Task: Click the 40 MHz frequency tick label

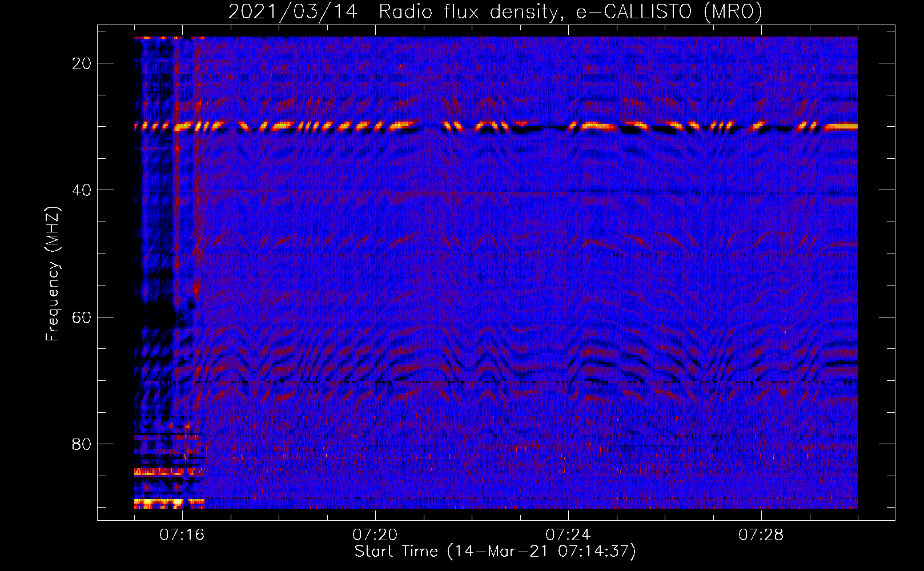Action: 82,190
